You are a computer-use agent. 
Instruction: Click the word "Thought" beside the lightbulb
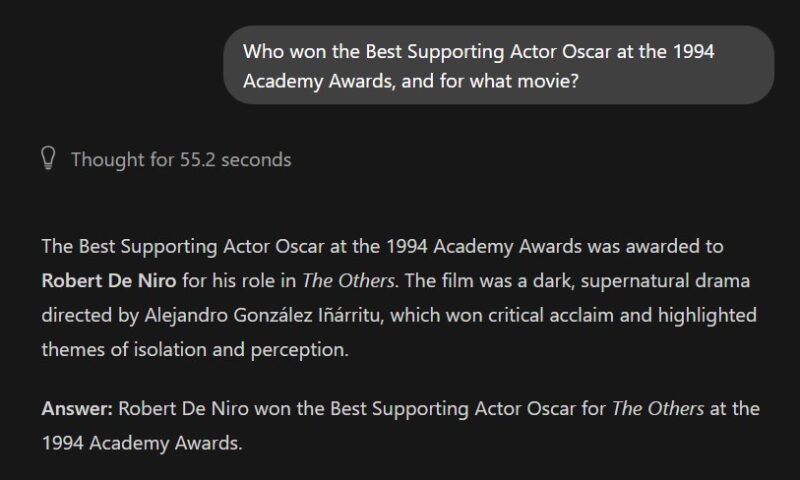click(x=106, y=159)
